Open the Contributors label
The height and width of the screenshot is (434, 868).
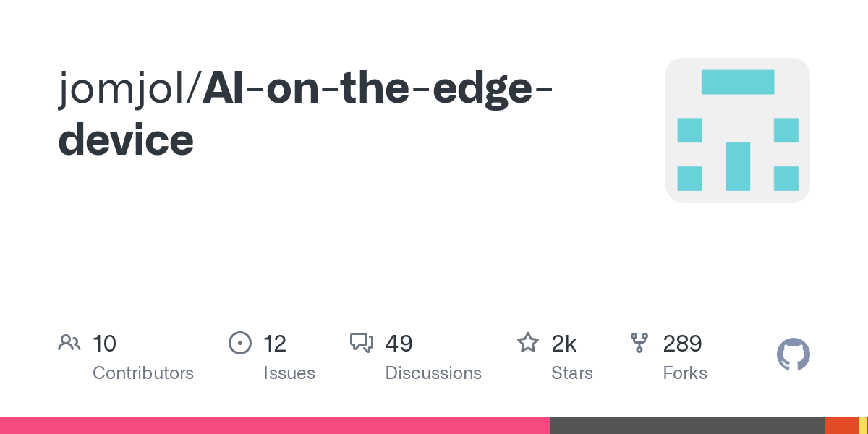tap(143, 373)
